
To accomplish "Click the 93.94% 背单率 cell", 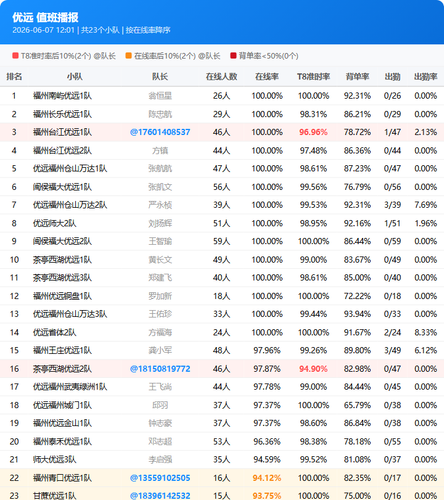I will click(357, 314).
